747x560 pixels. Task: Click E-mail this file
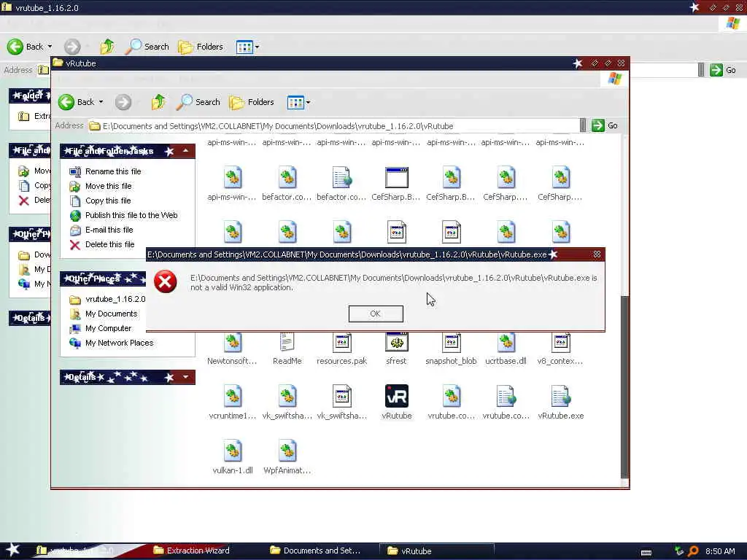coord(101,230)
